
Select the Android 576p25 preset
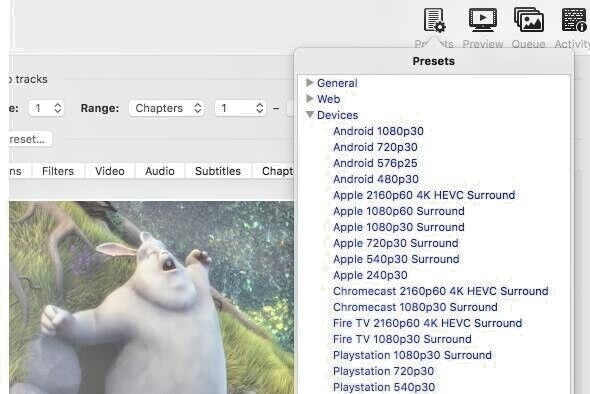pos(375,163)
